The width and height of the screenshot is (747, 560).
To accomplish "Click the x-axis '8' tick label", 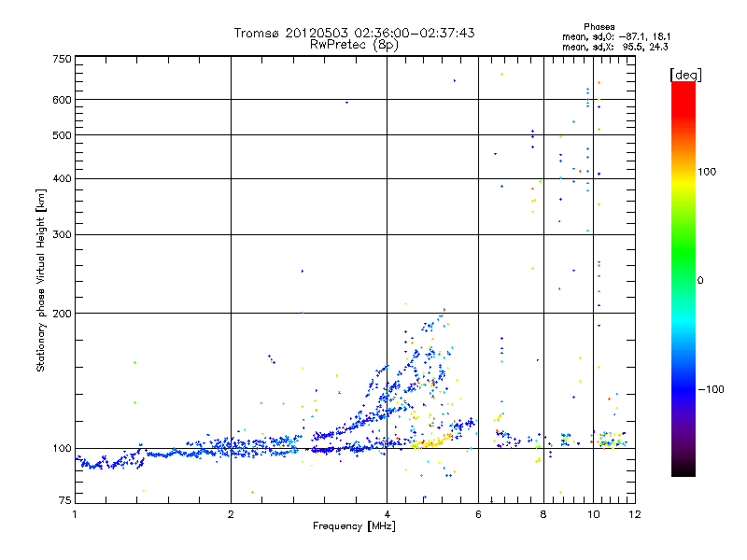I will pyautogui.click(x=543, y=514).
